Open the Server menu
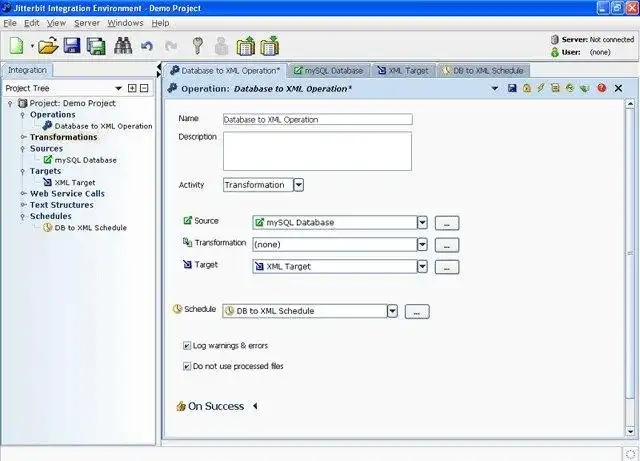 [x=87, y=23]
